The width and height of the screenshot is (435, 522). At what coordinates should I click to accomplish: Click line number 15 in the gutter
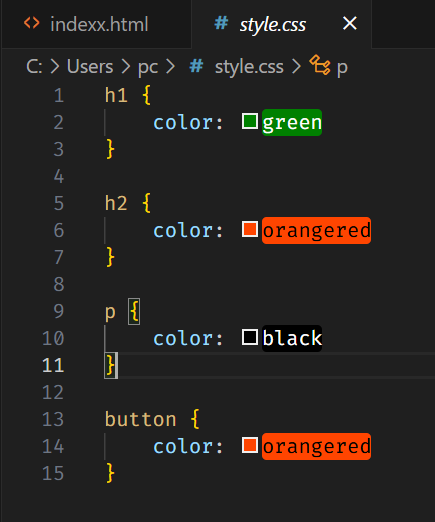[x=53, y=473]
